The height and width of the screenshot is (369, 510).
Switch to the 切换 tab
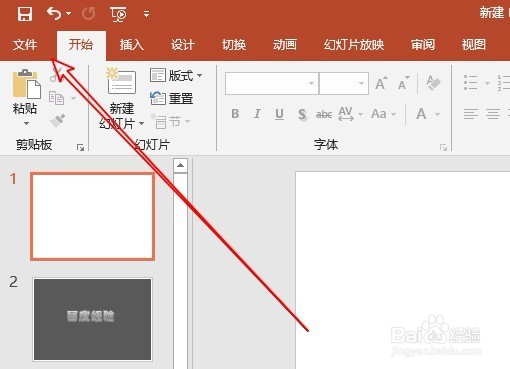click(x=234, y=45)
